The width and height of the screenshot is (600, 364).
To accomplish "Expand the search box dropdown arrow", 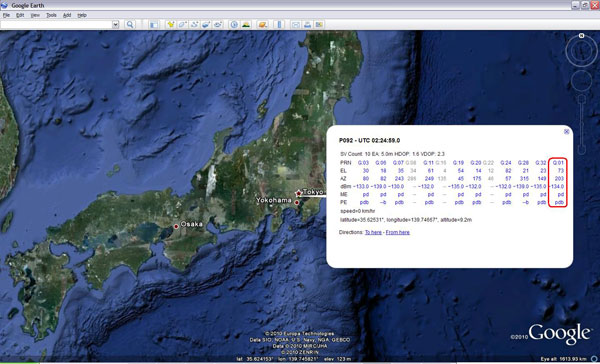I will point(116,24).
